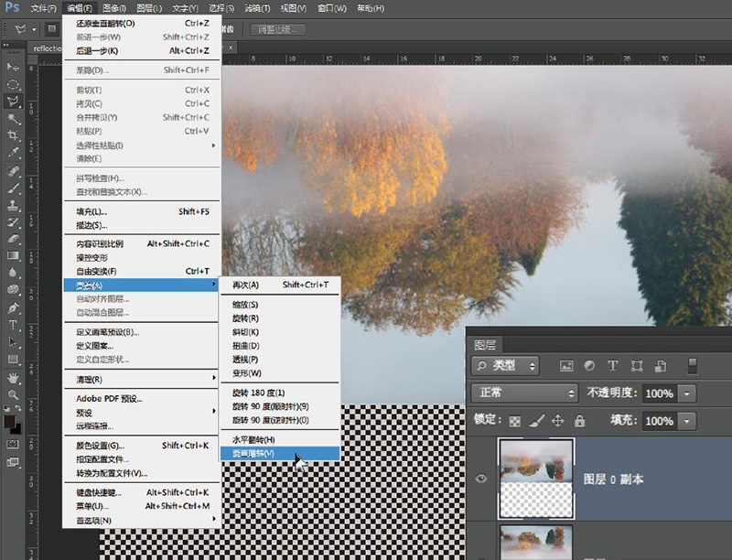Toggle visibility of layer 图层 0 副本
Screen dimensions: 732x560
pyautogui.click(x=480, y=478)
